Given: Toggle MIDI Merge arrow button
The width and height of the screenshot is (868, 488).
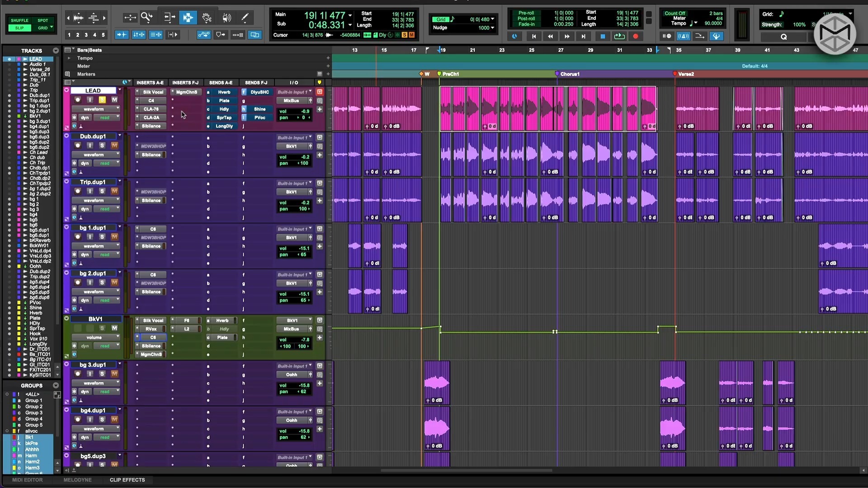Looking at the screenshot, I should (699, 36).
